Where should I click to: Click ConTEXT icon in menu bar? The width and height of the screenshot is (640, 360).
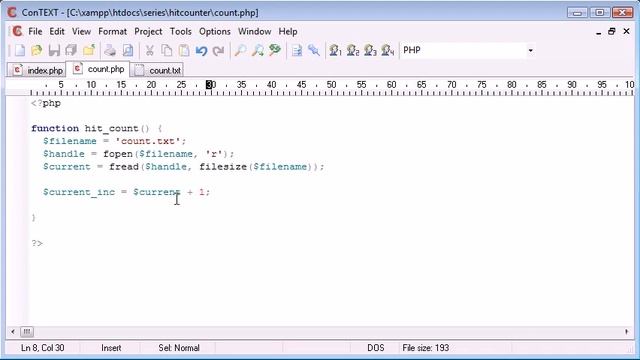[x=17, y=31]
